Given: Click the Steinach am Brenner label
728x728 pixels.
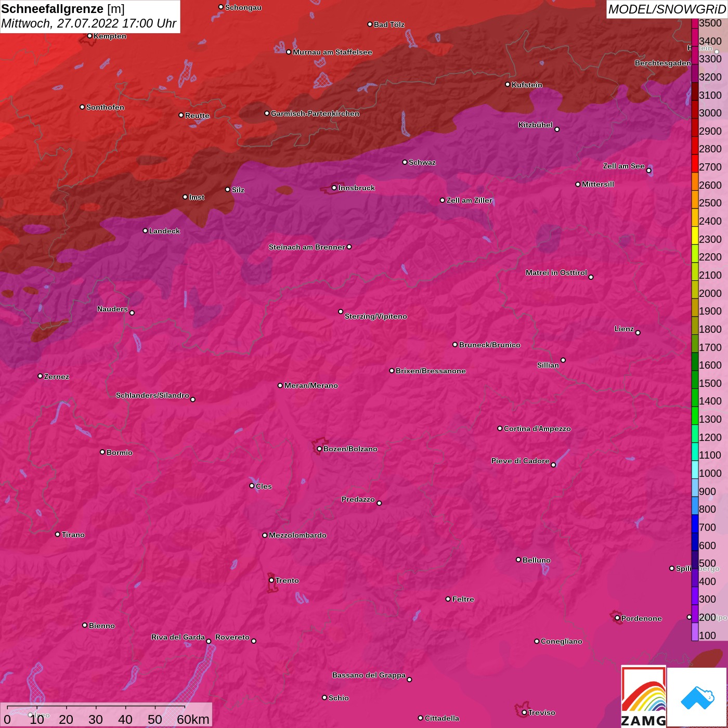Looking at the screenshot, I should point(307,247).
